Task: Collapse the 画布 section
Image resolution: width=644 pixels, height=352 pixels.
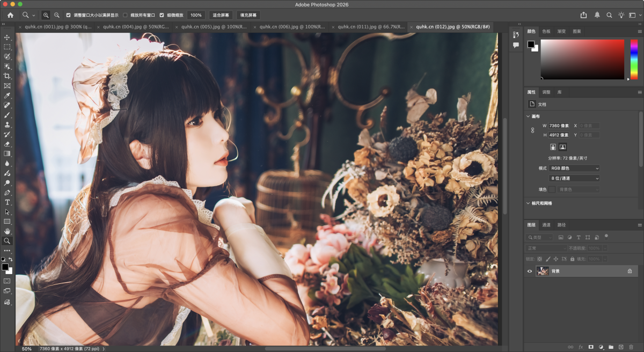Action: pyautogui.click(x=528, y=116)
